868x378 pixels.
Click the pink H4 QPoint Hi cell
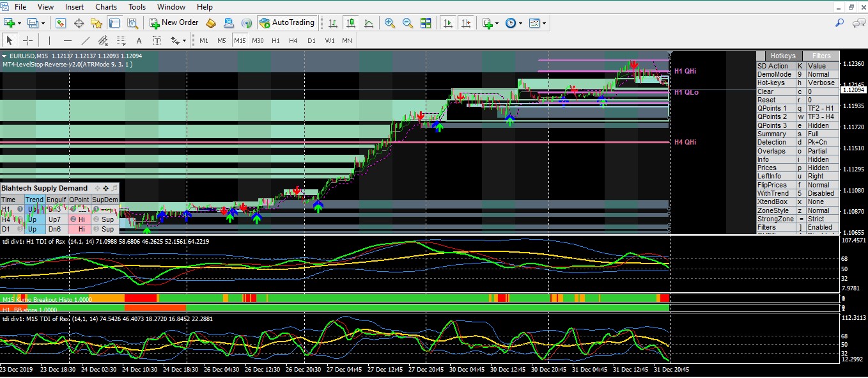[79, 219]
